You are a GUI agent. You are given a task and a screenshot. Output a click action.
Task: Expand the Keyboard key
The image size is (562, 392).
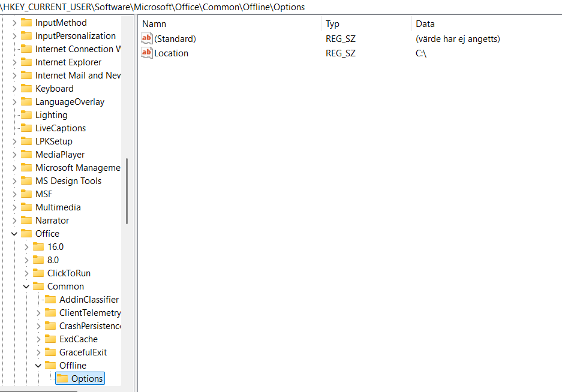click(x=14, y=89)
